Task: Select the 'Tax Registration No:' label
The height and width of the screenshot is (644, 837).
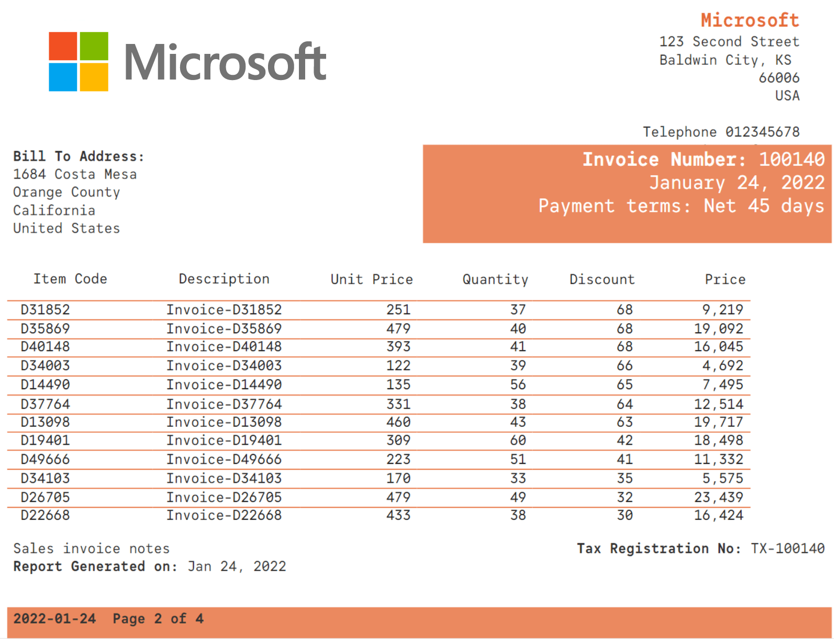Action: (x=659, y=548)
